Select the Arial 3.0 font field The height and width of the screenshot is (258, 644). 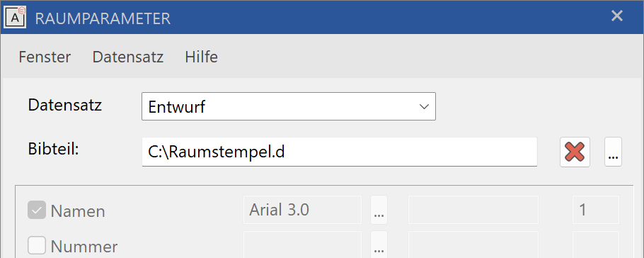(x=302, y=210)
